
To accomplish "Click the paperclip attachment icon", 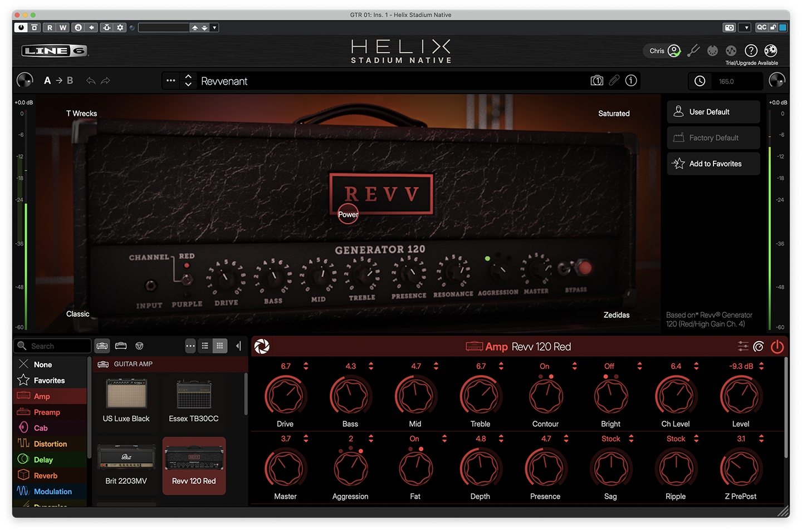I will (x=614, y=81).
